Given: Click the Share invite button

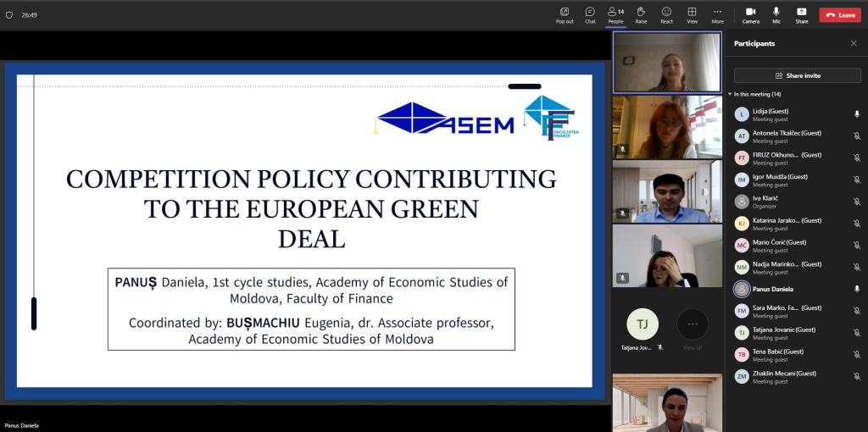Looking at the screenshot, I should click(797, 75).
